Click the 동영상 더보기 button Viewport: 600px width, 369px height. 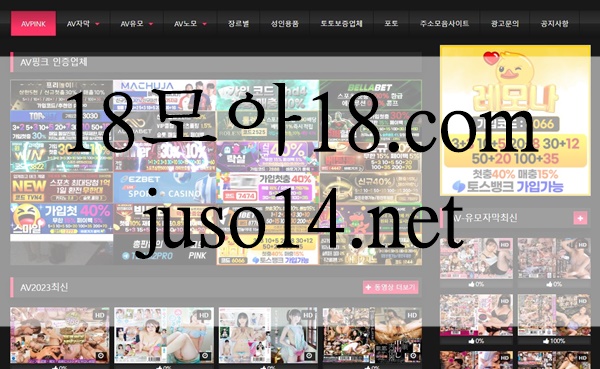[x=390, y=287]
